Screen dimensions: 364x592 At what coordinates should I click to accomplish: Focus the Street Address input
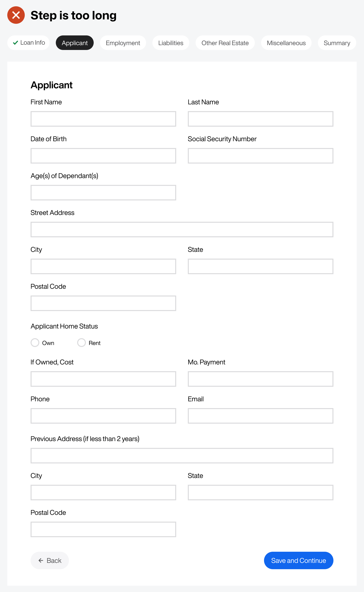[x=182, y=230]
